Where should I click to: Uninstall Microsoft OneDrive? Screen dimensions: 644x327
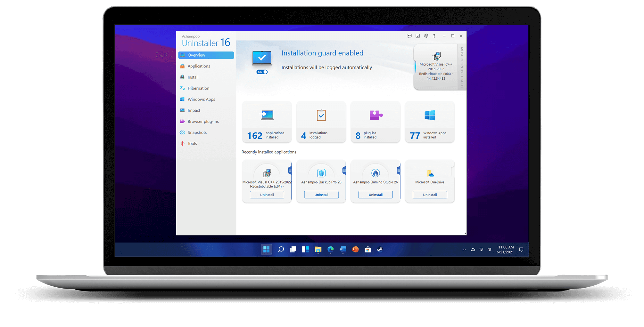pos(429,195)
